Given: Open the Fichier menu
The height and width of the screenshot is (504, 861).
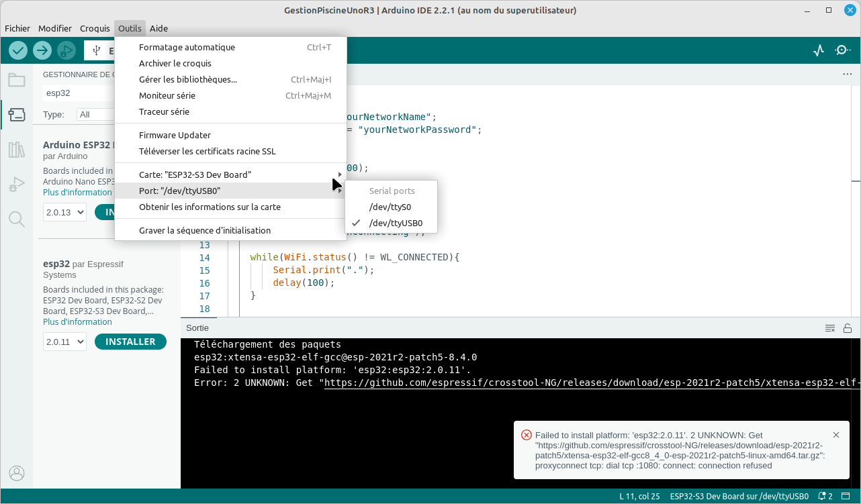Looking at the screenshot, I should (17, 29).
